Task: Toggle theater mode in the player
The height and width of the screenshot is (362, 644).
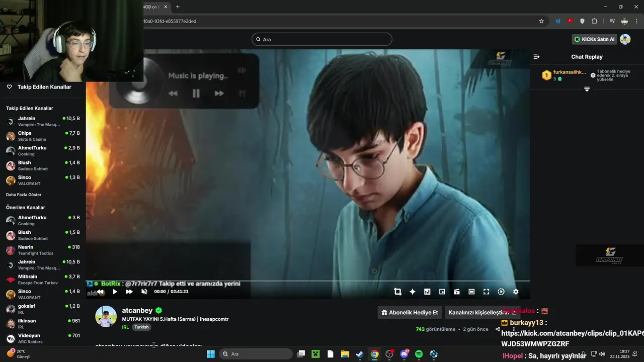Action: pos(471,292)
